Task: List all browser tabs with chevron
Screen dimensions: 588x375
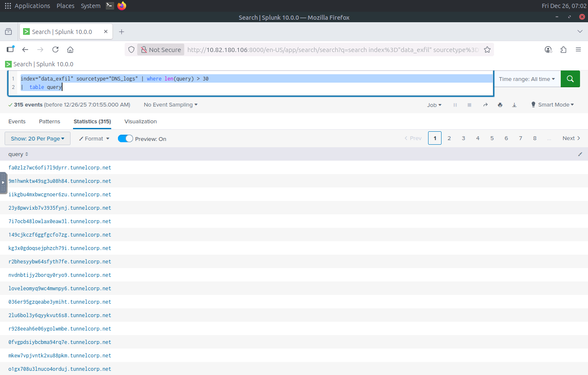Action: [580, 31]
